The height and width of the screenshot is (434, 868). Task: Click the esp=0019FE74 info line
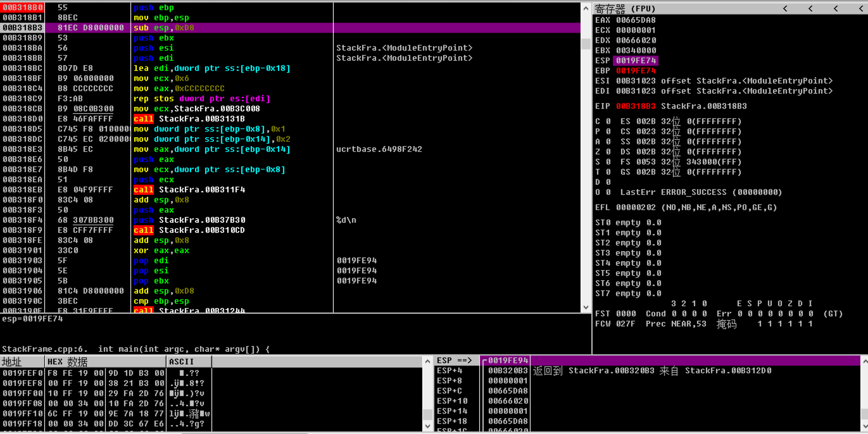32,319
